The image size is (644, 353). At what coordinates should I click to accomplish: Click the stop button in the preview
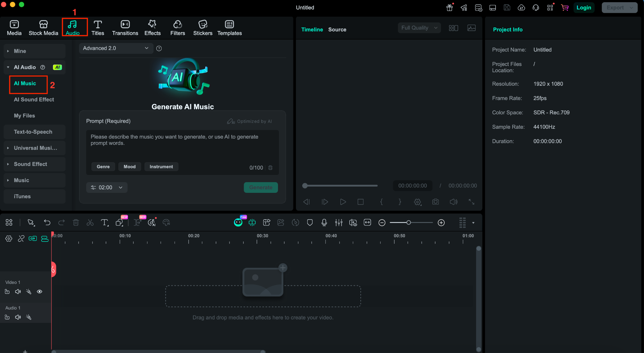pos(361,202)
